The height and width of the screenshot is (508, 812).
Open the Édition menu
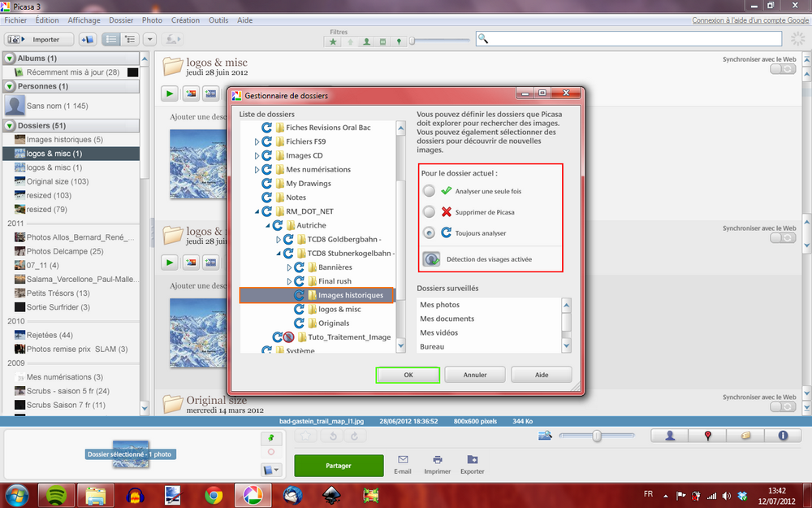47,20
